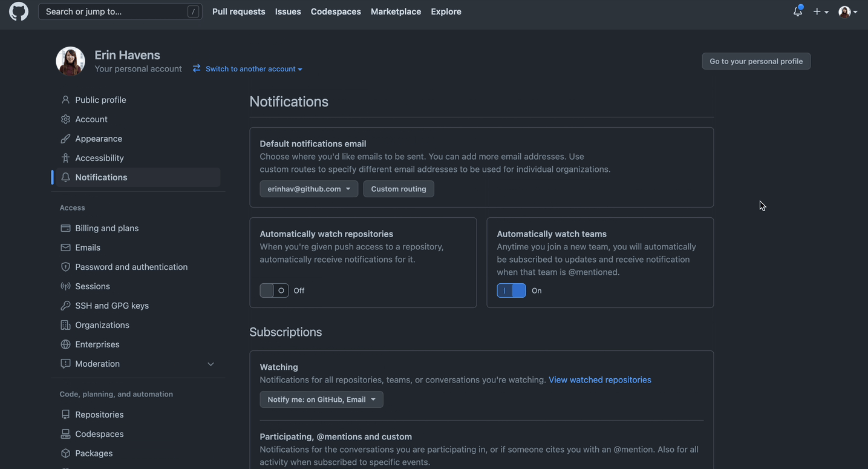Open the notifications bell in header
Image resolution: width=868 pixels, height=469 pixels.
[x=798, y=11]
